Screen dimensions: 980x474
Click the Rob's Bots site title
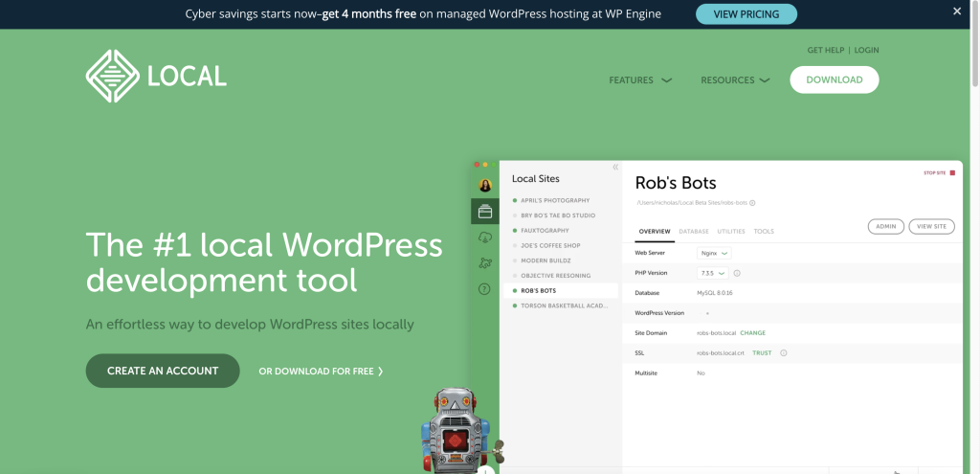(x=676, y=183)
